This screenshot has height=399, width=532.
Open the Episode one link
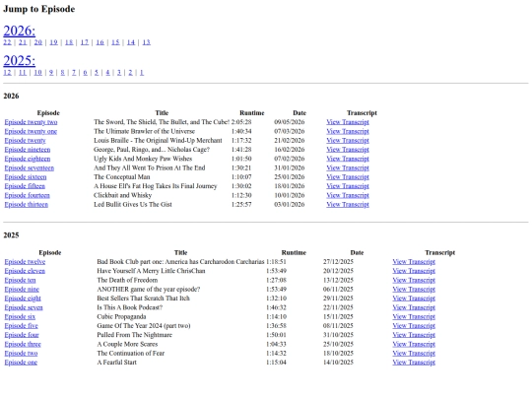click(x=21, y=363)
